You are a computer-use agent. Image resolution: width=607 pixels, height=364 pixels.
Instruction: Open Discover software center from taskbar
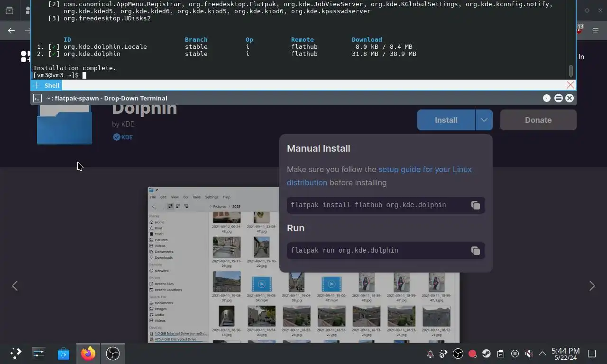click(64, 353)
